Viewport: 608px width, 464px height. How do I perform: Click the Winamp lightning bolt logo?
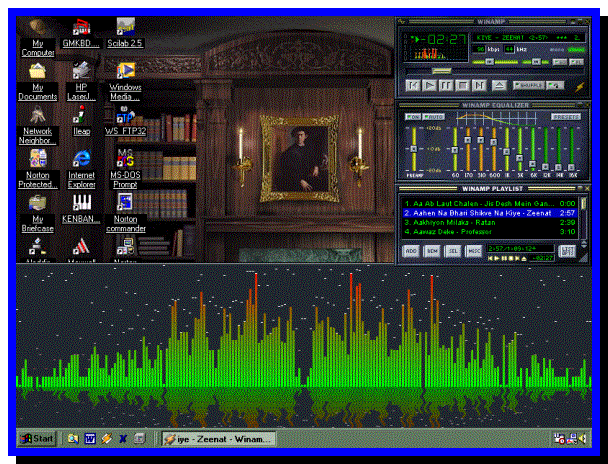click(x=580, y=87)
